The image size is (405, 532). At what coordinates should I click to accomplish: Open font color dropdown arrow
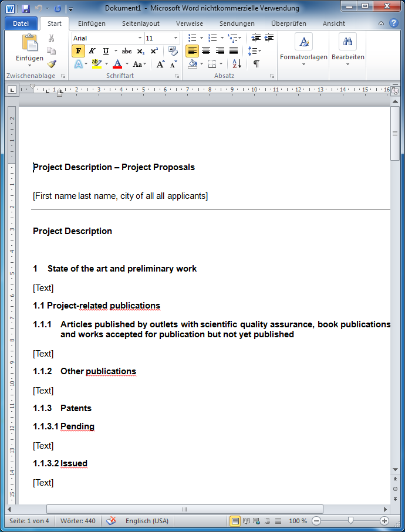127,64
